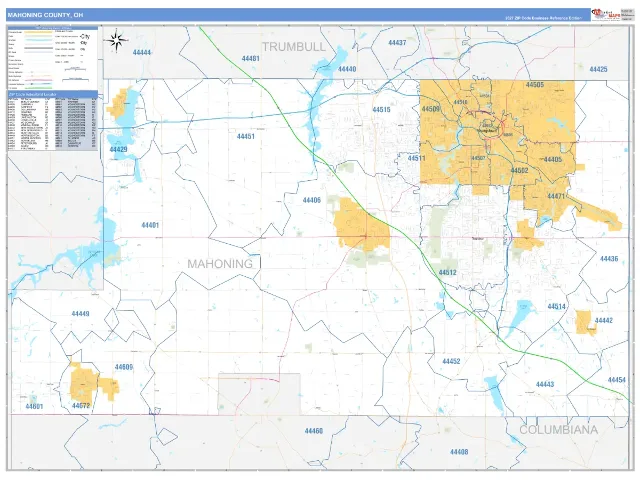The image size is (640, 480).
Task: Click ZIP code label 44408
Action: (x=459, y=452)
